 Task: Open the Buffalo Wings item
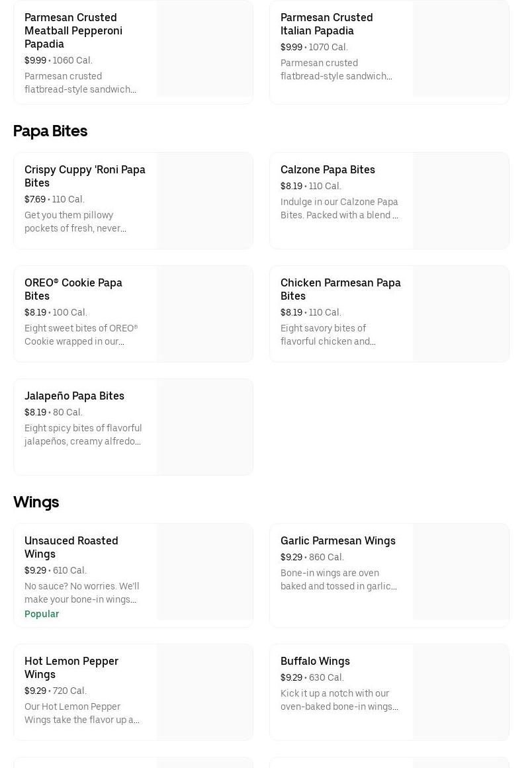315,661
